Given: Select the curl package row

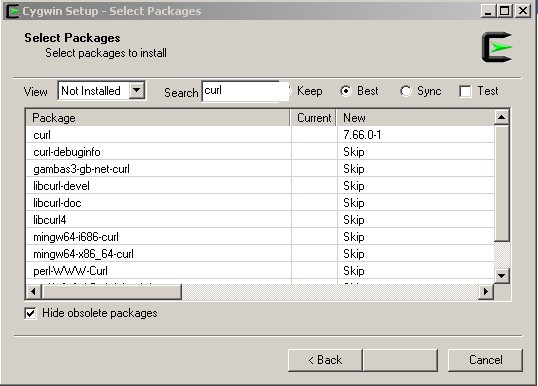Looking at the screenshot, I should pyautogui.click(x=260, y=135).
